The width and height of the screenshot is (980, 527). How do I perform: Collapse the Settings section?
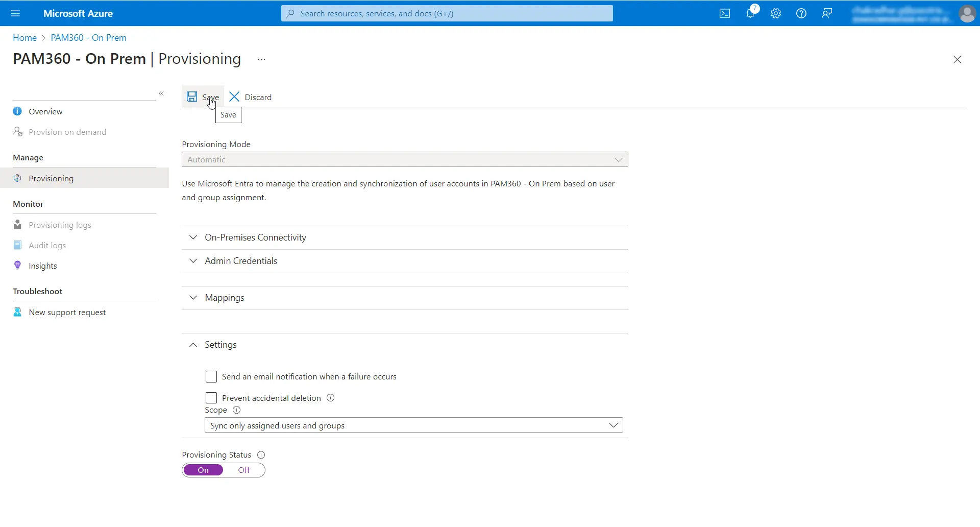pyautogui.click(x=405, y=345)
